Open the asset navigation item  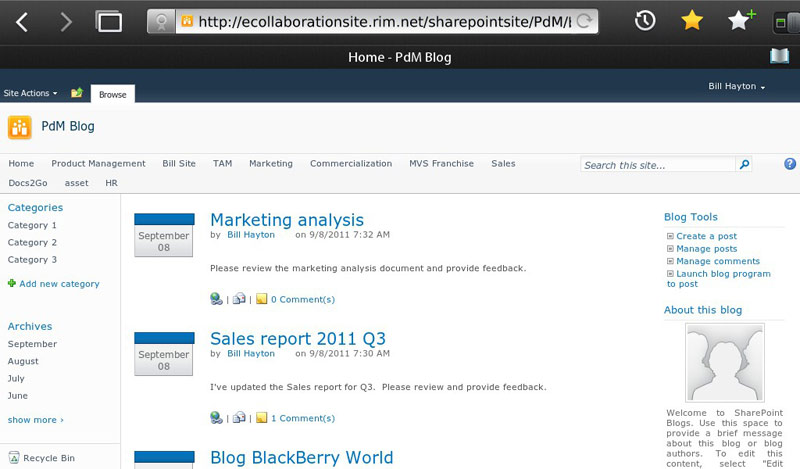point(77,183)
